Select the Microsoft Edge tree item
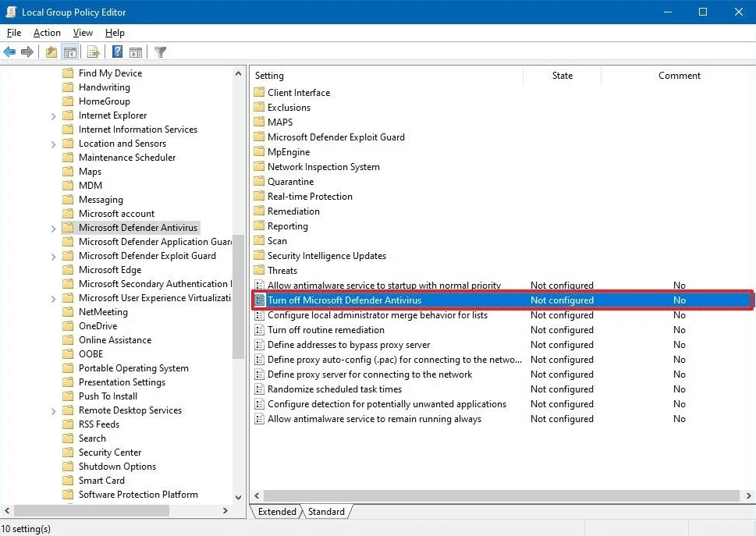 pyautogui.click(x=110, y=270)
